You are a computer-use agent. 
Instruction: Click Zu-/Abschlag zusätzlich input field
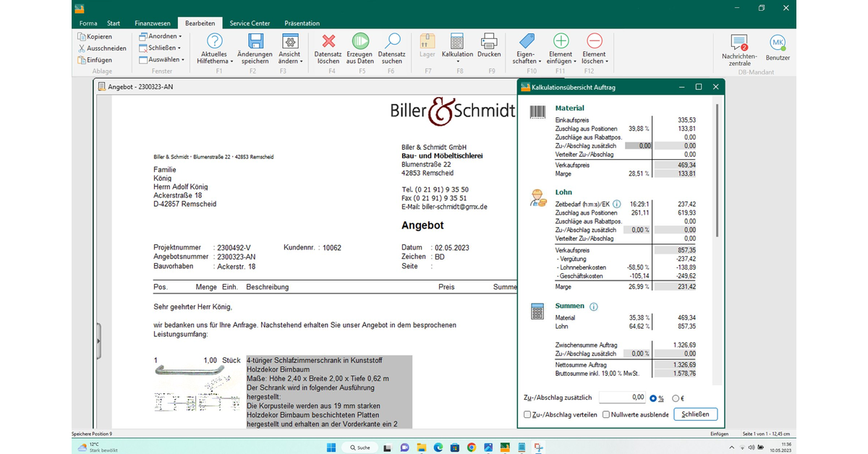pos(623,398)
